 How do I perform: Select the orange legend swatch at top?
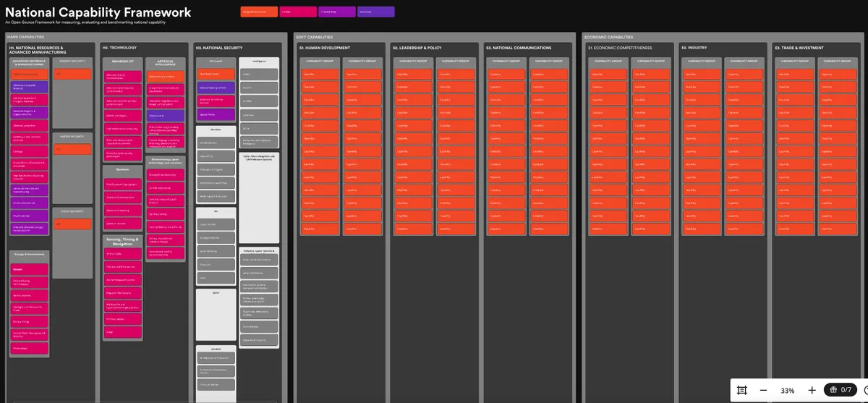click(x=258, y=12)
